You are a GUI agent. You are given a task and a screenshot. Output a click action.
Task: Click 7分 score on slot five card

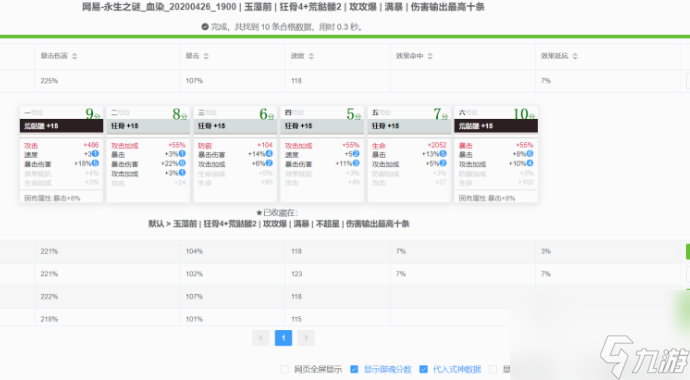[x=440, y=114]
